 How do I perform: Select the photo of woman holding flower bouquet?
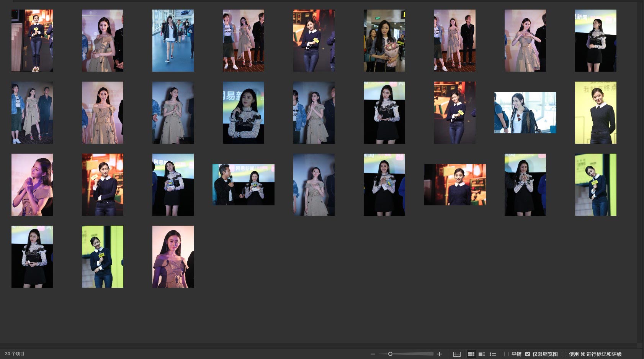tap(384, 41)
